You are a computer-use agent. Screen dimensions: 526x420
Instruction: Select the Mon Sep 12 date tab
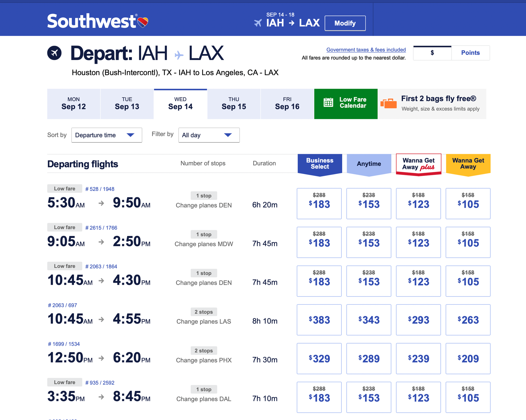click(73, 104)
